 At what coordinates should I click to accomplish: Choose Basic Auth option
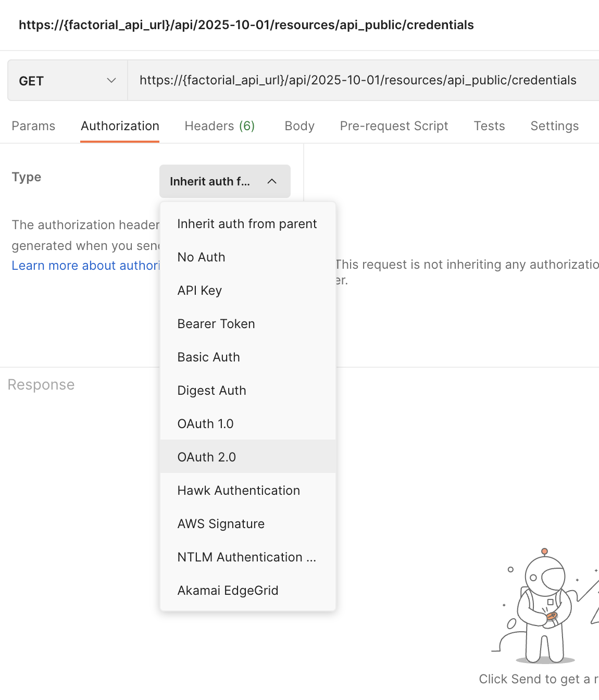click(248, 357)
